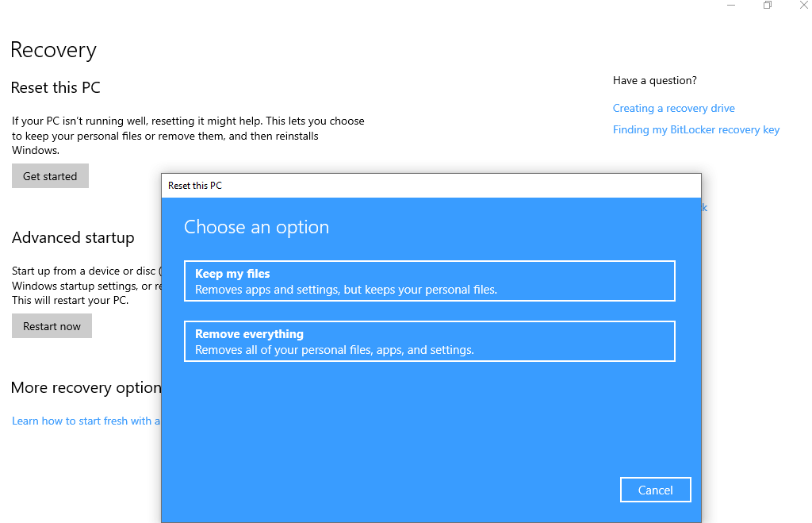This screenshot has width=812, height=523.
Task: Close the Settings window
Action: [803, 6]
